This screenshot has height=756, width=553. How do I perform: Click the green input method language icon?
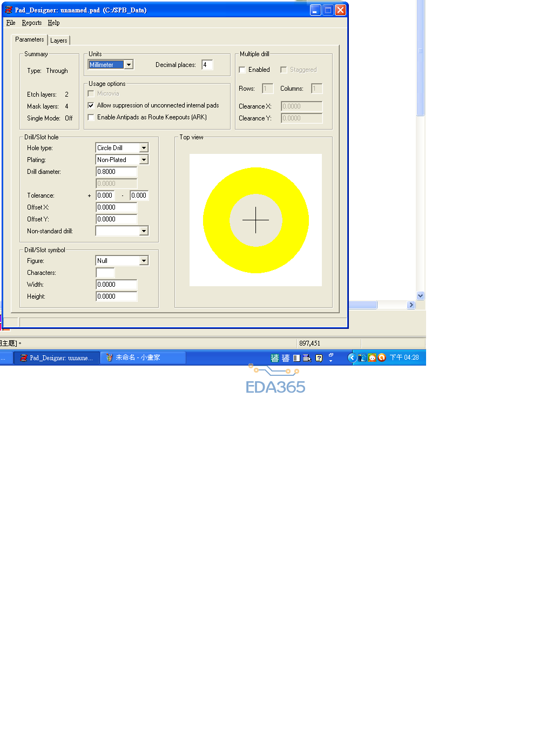click(x=275, y=358)
